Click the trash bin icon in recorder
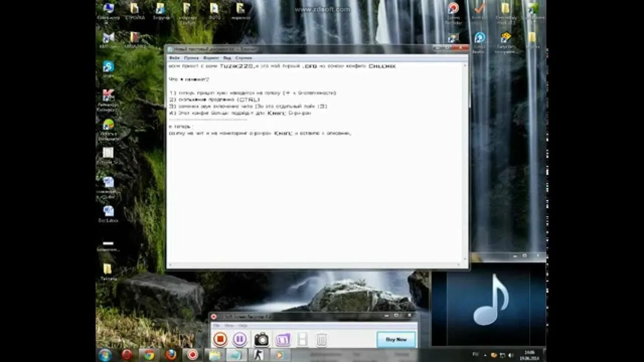 pyautogui.click(x=321, y=339)
